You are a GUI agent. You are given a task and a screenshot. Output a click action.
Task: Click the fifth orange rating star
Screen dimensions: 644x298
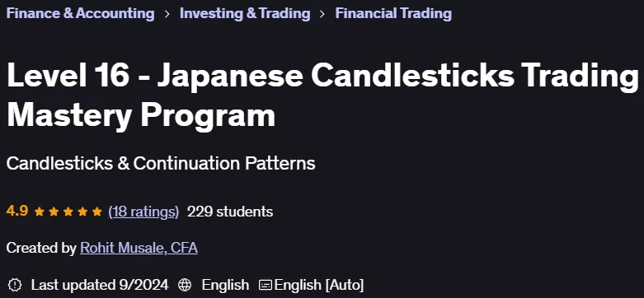[x=97, y=212]
